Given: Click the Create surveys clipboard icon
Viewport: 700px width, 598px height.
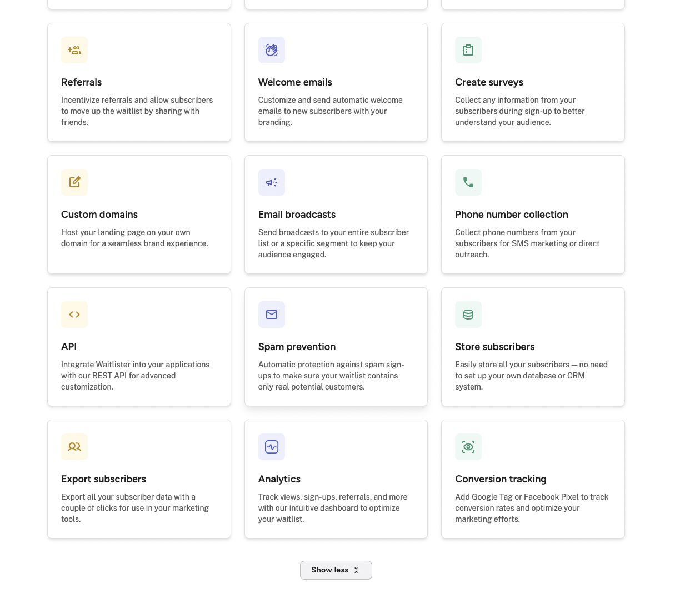Looking at the screenshot, I should (x=468, y=50).
